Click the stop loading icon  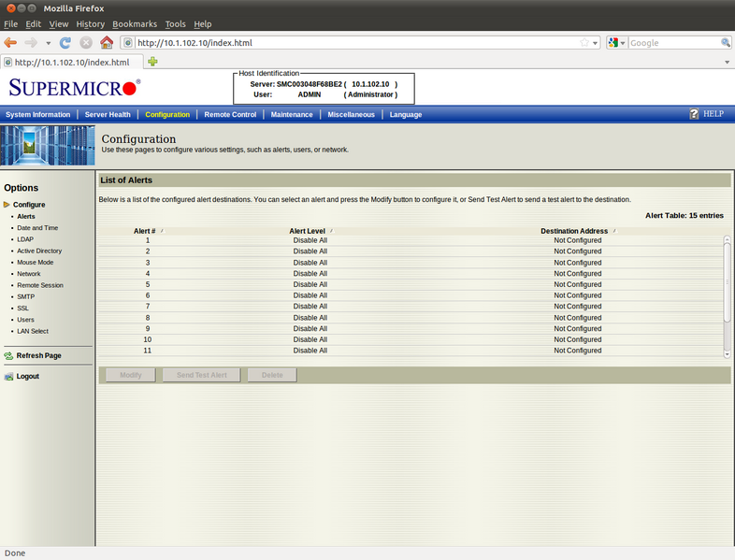(86, 43)
